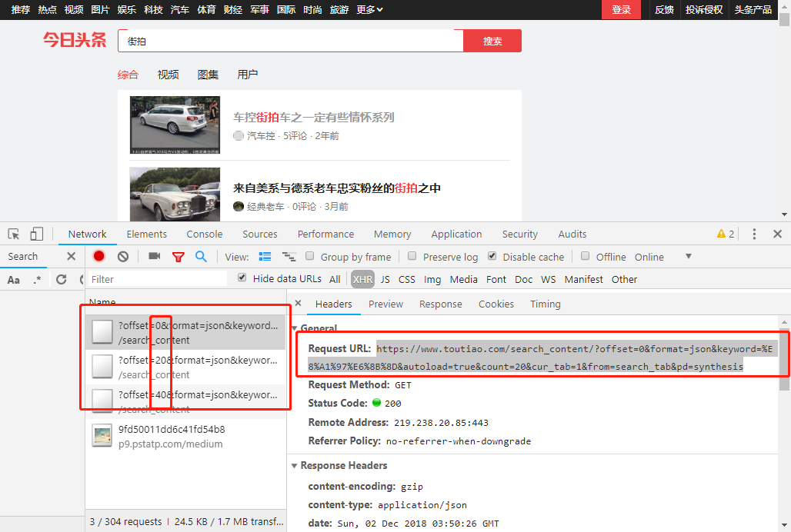The height and width of the screenshot is (532, 791).
Task: Open the 登录 login page
Action: (x=621, y=10)
